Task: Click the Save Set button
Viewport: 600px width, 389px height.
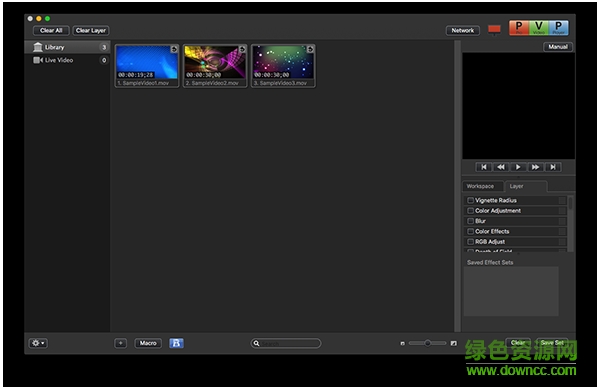Action: click(x=552, y=343)
